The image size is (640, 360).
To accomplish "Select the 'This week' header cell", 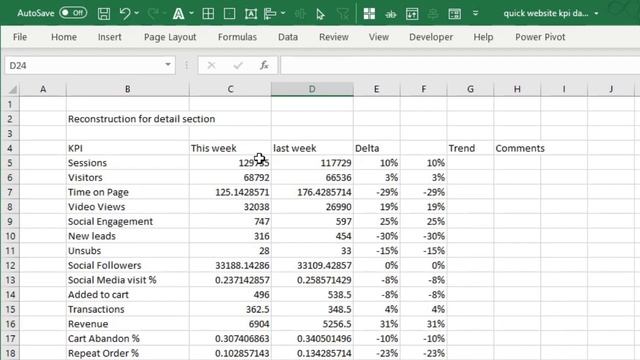I will tap(230, 148).
